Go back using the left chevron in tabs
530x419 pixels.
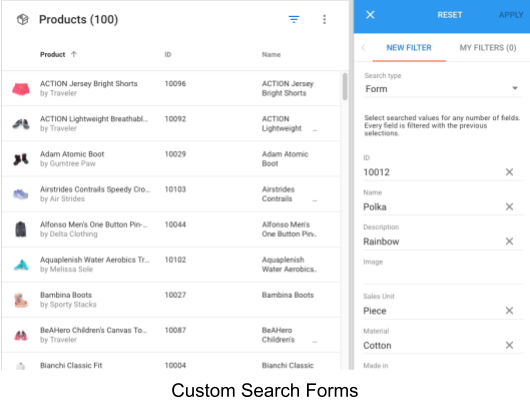pos(364,48)
